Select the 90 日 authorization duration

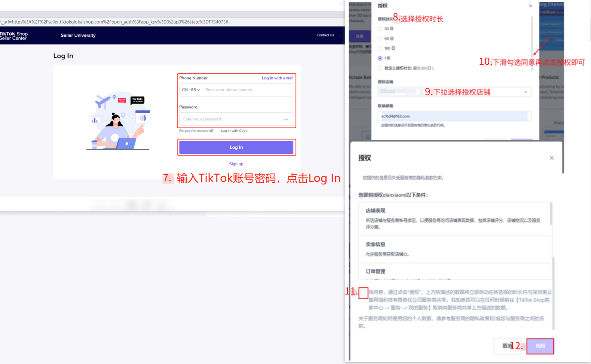(380, 39)
